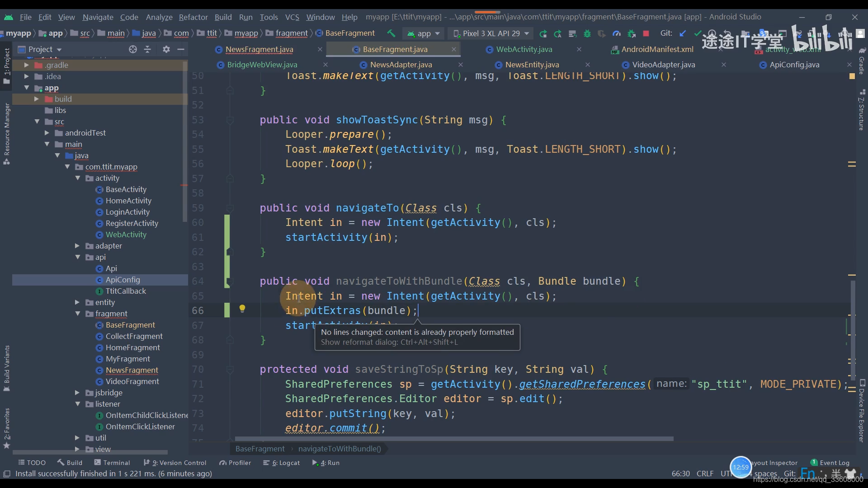This screenshot has width=868, height=488.
Task: Click the yellow intention lightbulb on line 66
Action: coord(242,309)
